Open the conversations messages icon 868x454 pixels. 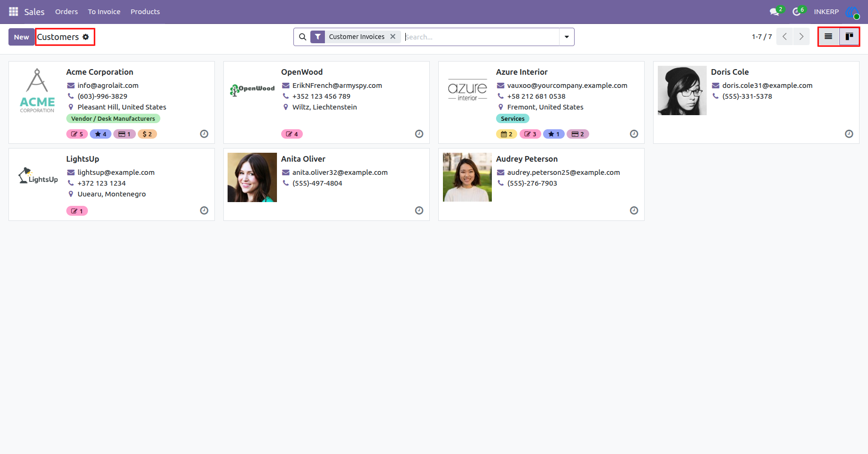point(774,12)
